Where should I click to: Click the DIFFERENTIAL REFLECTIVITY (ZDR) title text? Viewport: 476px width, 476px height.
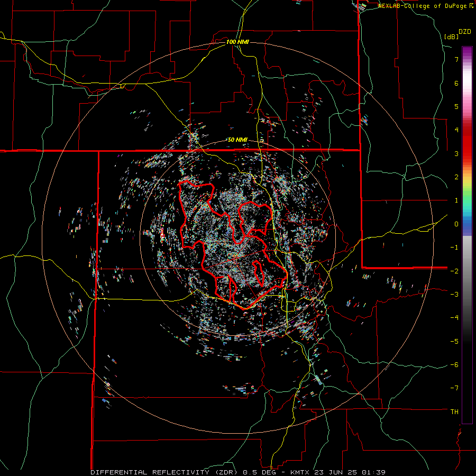pyautogui.click(x=165, y=472)
